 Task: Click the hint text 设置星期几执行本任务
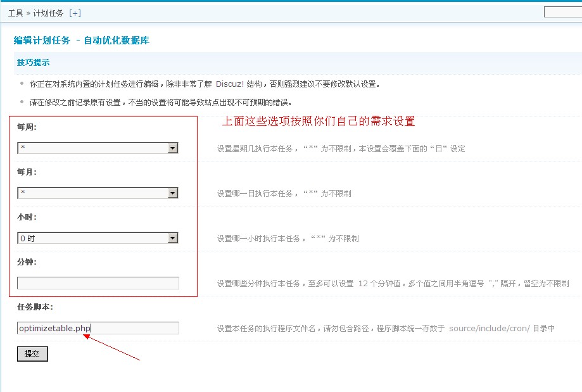341,148
